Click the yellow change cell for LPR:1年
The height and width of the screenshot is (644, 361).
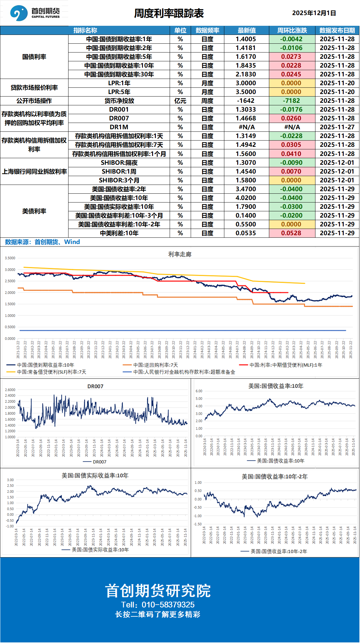point(291,83)
